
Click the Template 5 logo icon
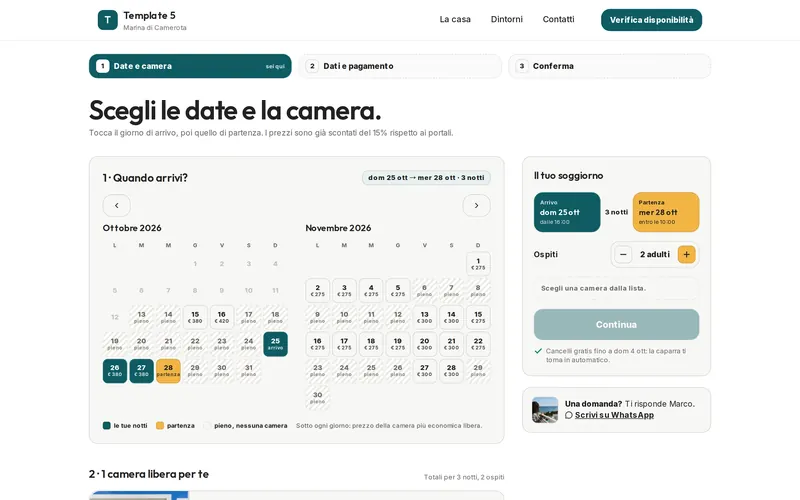tap(108, 20)
